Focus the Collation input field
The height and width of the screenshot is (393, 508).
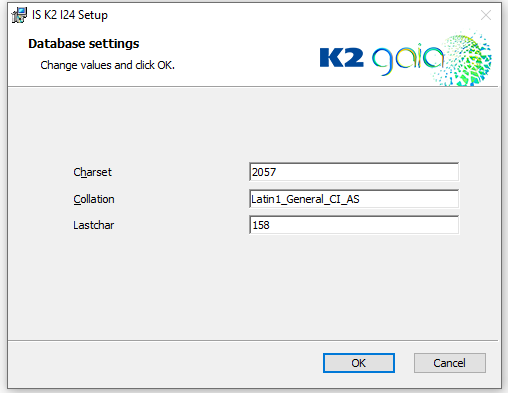354,199
